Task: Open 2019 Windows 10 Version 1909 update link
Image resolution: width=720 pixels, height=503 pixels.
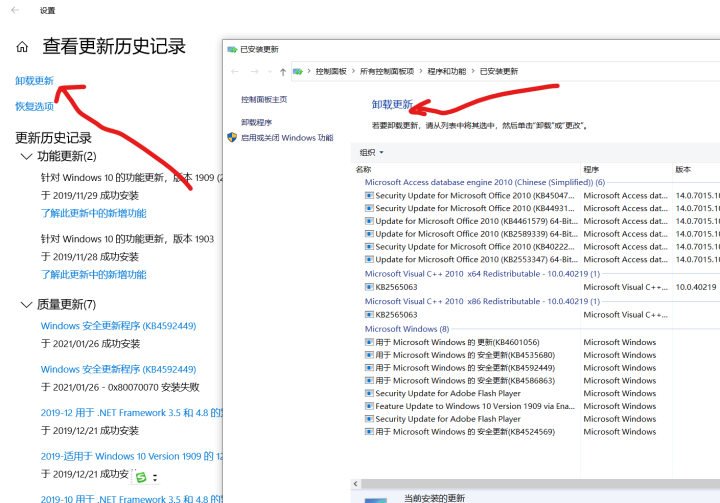Action: point(131,456)
